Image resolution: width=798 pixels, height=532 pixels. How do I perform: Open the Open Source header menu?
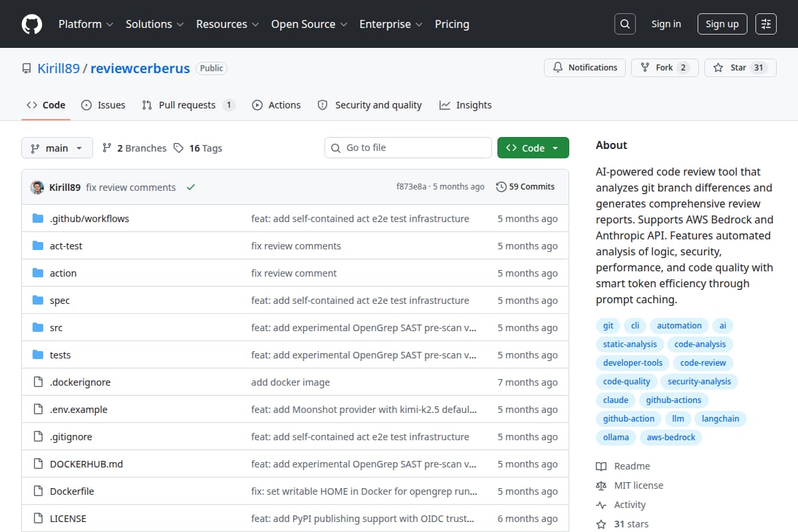[309, 24]
